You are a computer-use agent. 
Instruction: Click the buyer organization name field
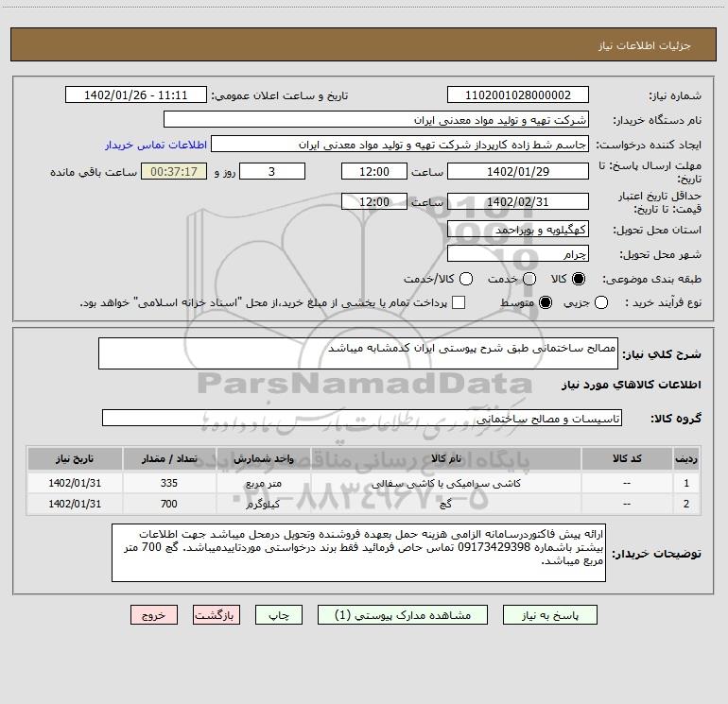coord(376,120)
